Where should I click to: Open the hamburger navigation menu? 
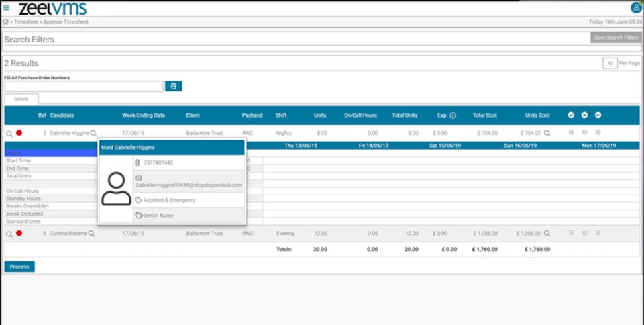[x=6, y=7]
